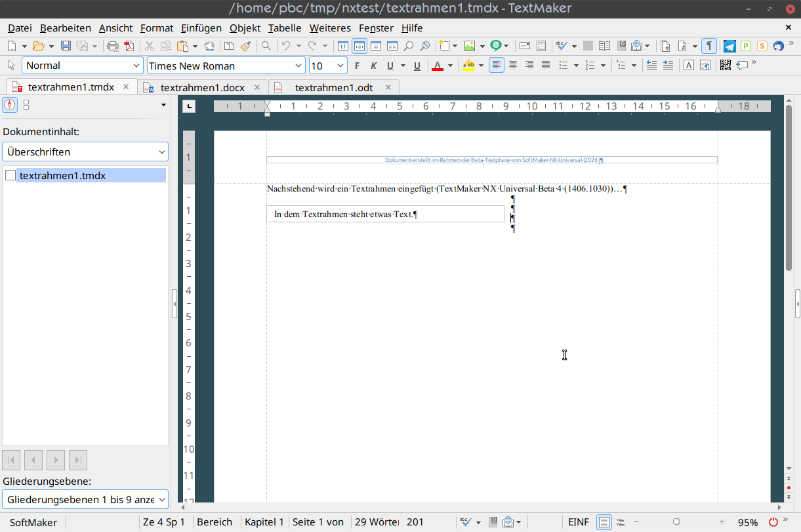Click the Paste clipboard icon
Screen dimensions: 801x532
coord(182,46)
